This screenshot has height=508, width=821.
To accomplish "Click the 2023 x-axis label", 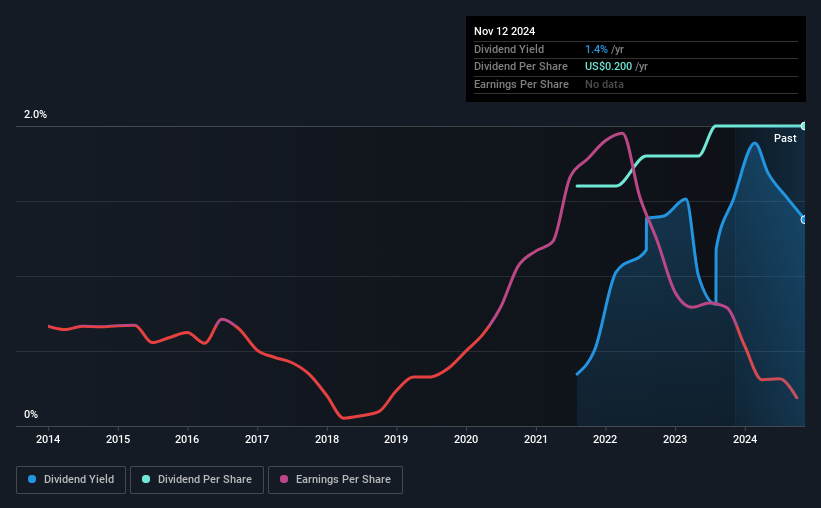I will pyautogui.click(x=675, y=439).
